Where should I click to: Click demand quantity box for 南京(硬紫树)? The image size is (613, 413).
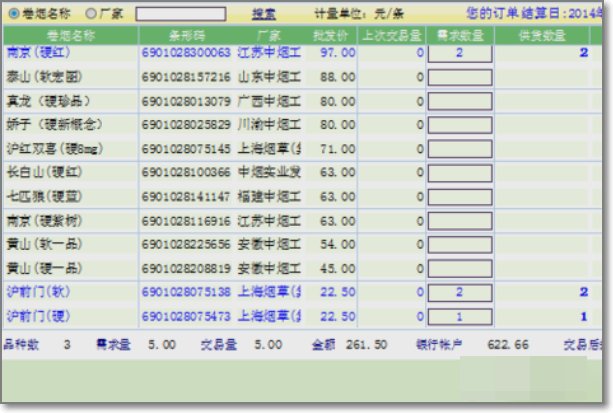pos(460,221)
